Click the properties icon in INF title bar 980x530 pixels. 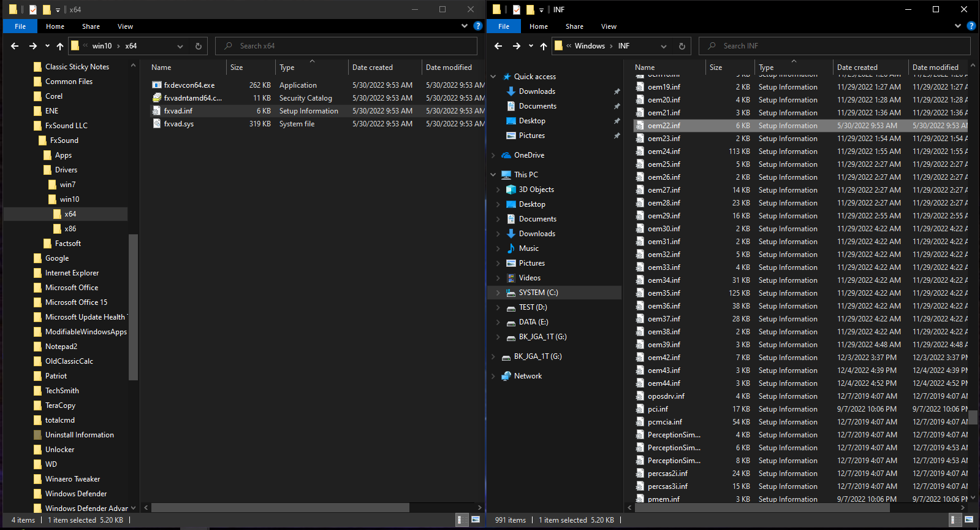pos(517,9)
